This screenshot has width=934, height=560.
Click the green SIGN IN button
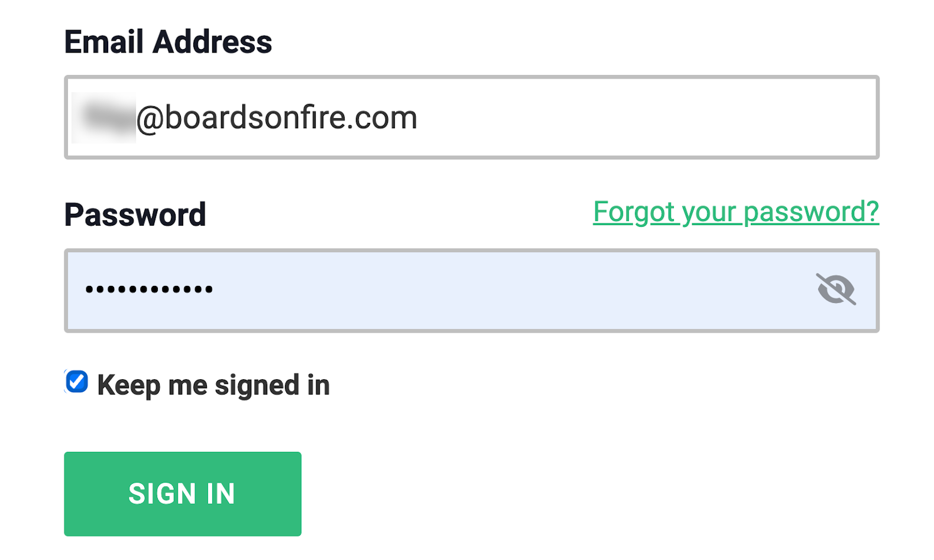[x=183, y=494]
